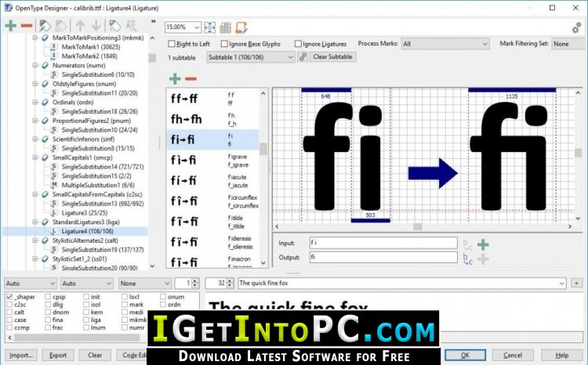Click the move down arrow icon in left toolbar

96,26
